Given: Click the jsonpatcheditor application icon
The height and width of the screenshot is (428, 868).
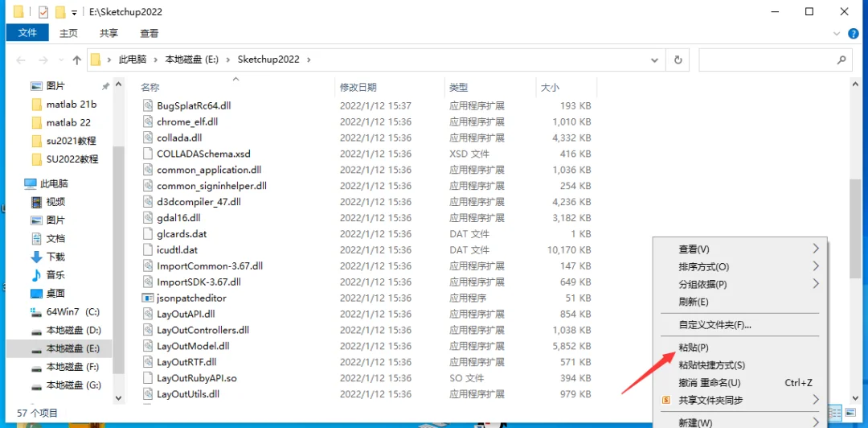Looking at the screenshot, I should 147,298.
